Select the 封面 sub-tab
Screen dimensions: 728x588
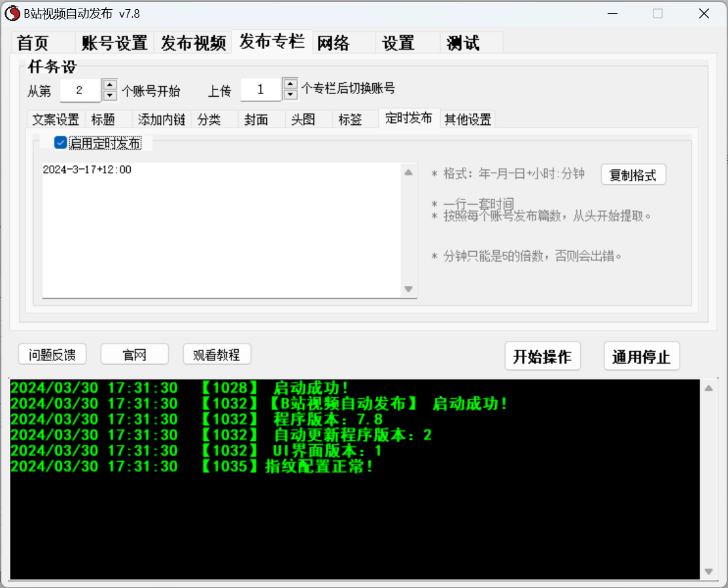(262, 119)
